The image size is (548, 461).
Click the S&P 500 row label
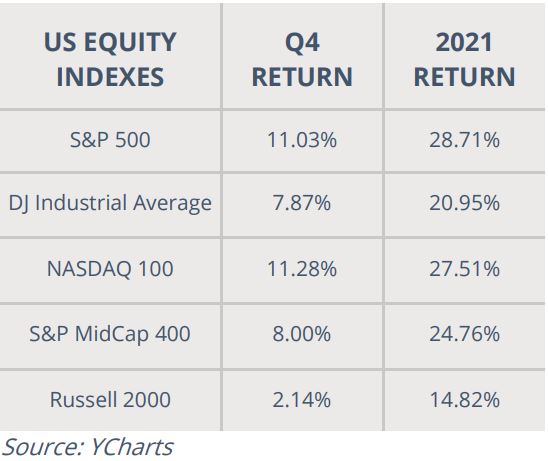pyautogui.click(x=110, y=140)
